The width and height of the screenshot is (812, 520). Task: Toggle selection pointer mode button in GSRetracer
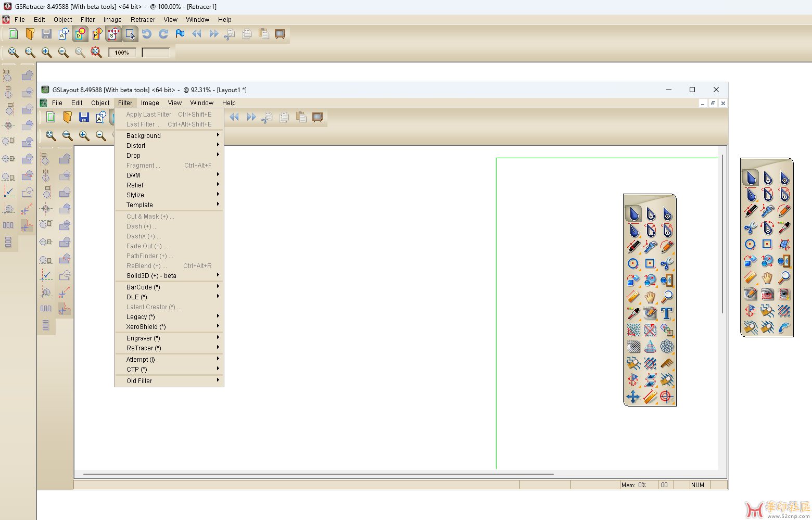(130, 34)
